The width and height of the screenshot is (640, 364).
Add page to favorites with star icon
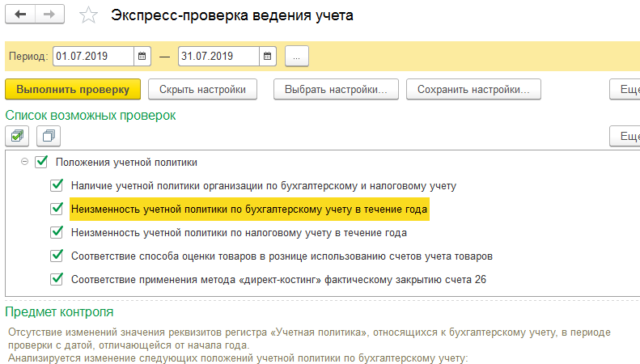pos(89,16)
